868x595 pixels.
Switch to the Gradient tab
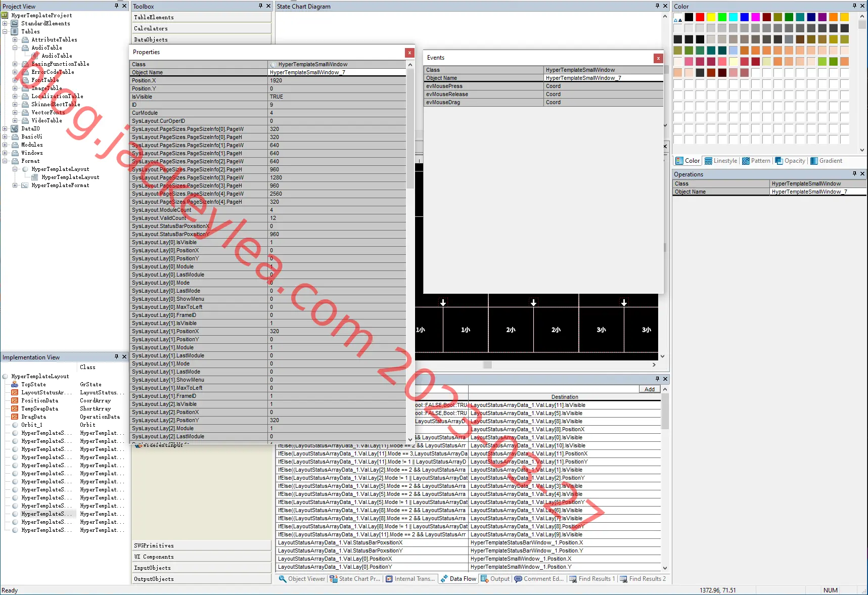[x=826, y=161]
